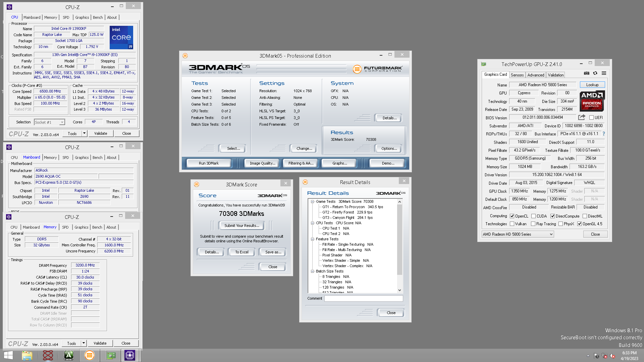The image size is (644, 362).
Task: Click the 3DMark05 window orange title icon
Action: 185,56
